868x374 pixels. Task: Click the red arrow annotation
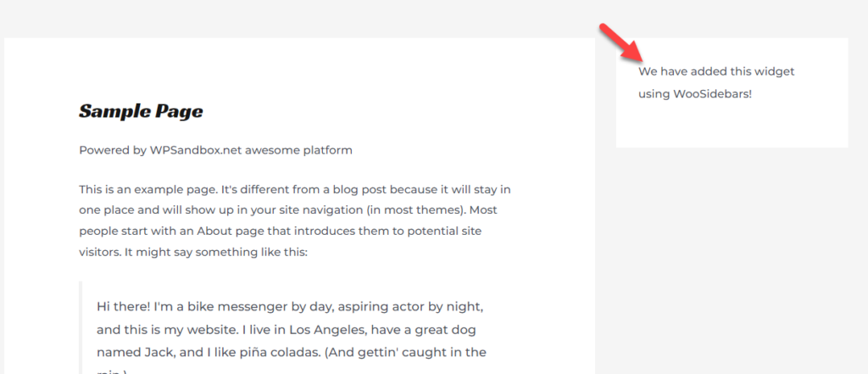click(x=621, y=42)
